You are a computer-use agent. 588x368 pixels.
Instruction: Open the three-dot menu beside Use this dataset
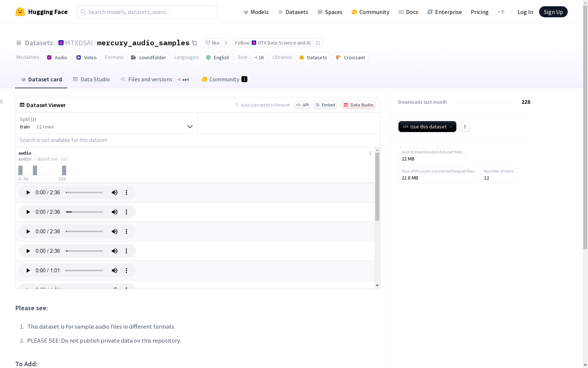pyautogui.click(x=465, y=127)
